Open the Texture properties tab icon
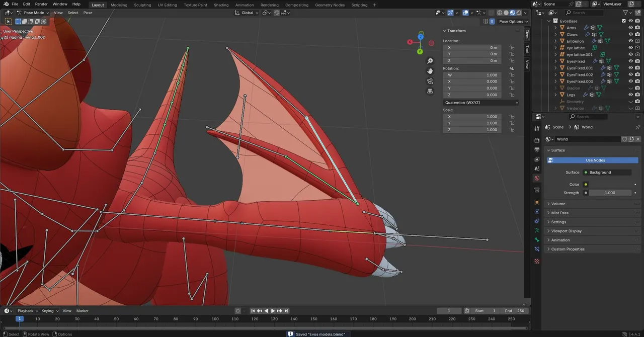The image size is (644, 337). click(x=537, y=261)
